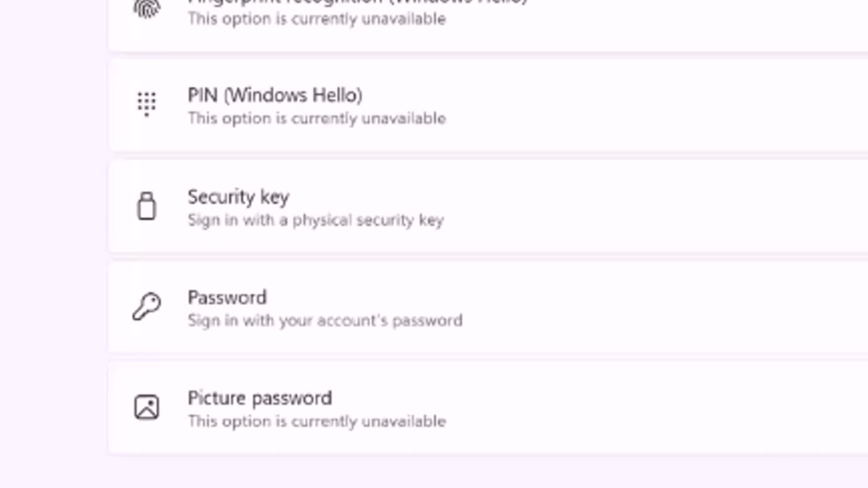Expand the PIN (Windows Hello) option
Image resolution: width=868 pixels, height=488 pixels.
[275, 96]
